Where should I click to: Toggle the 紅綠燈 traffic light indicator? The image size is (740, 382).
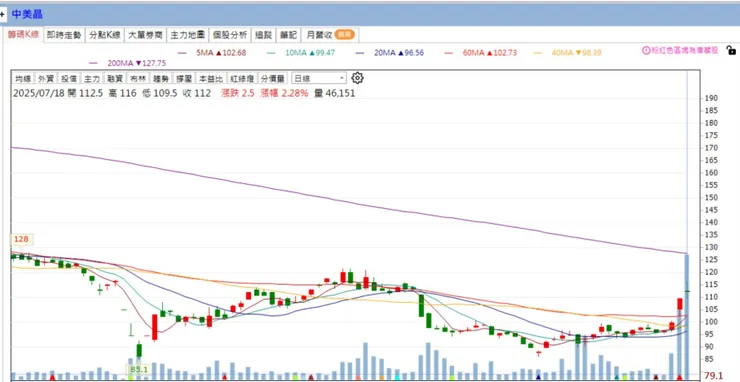[x=241, y=78]
